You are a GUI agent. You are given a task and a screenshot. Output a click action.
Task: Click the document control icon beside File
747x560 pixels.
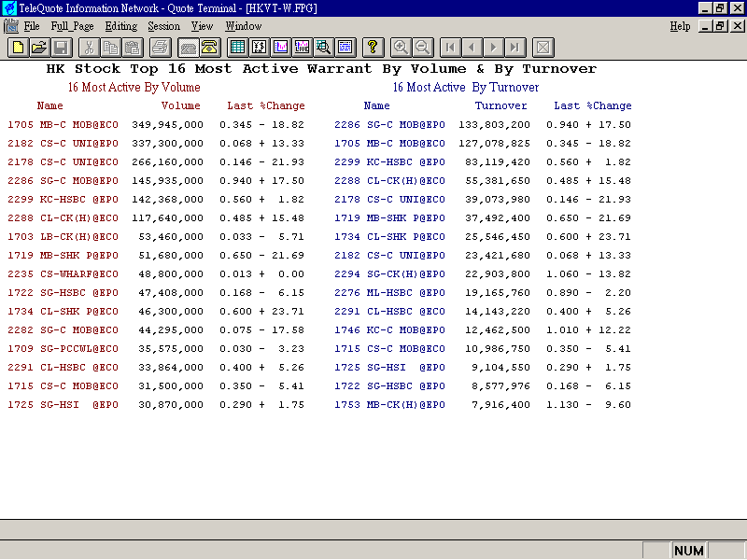click(10, 26)
